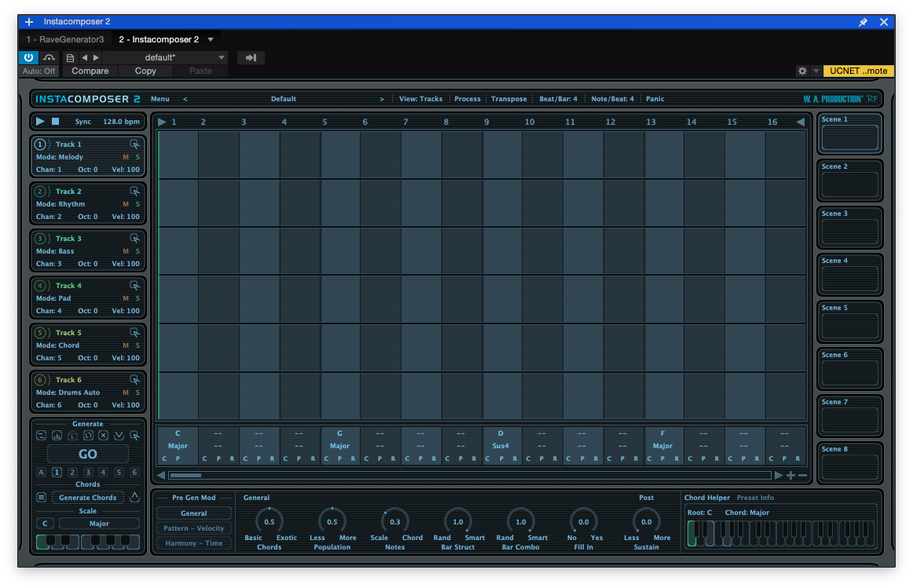The height and width of the screenshot is (588, 913).
Task: Click the Track 4 select cursor icon
Action: click(134, 286)
